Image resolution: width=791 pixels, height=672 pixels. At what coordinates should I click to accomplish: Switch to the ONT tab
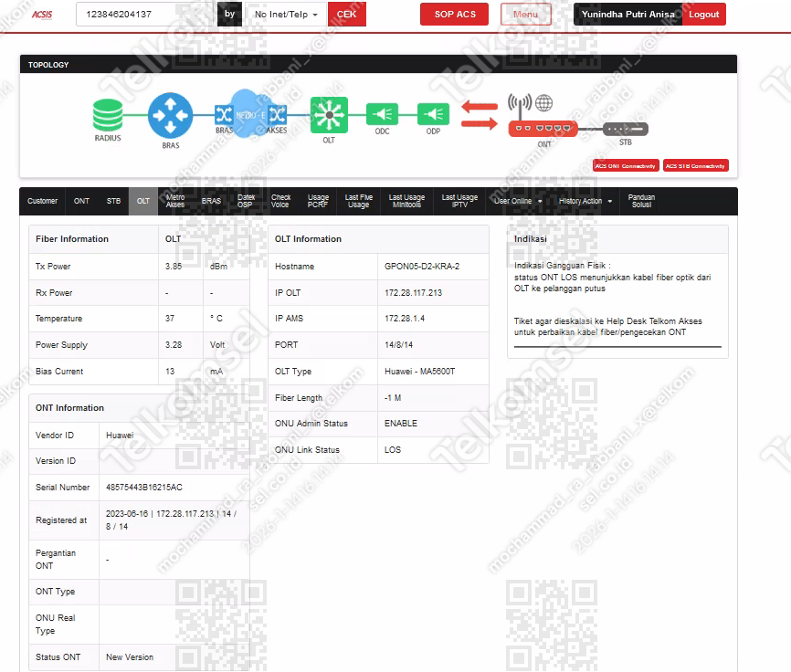pyautogui.click(x=81, y=201)
